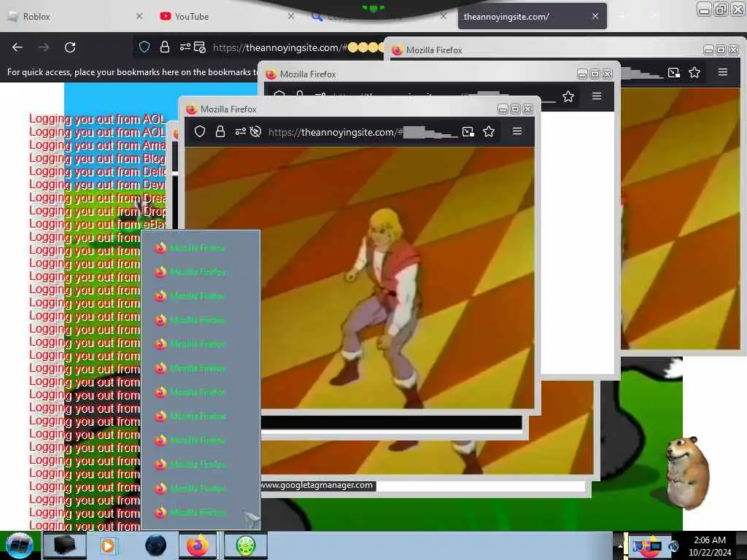The width and height of the screenshot is (747, 560).
Task: Bookmark the page using the front popup's star
Action: pos(489,131)
